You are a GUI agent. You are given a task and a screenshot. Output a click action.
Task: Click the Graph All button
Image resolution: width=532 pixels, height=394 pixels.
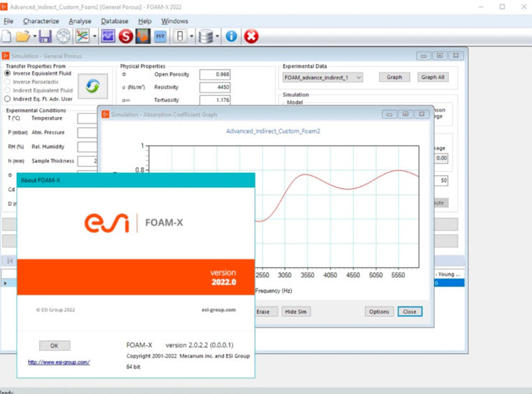(x=432, y=78)
